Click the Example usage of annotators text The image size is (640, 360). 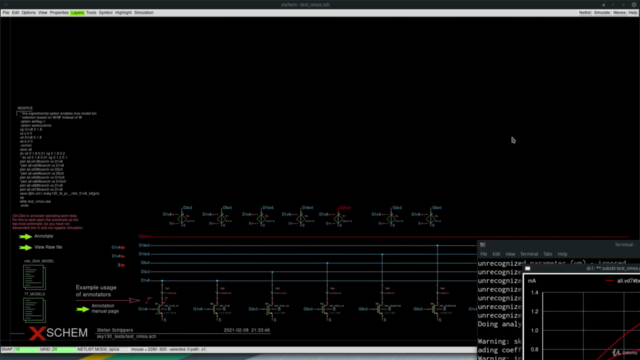(96, 291)
